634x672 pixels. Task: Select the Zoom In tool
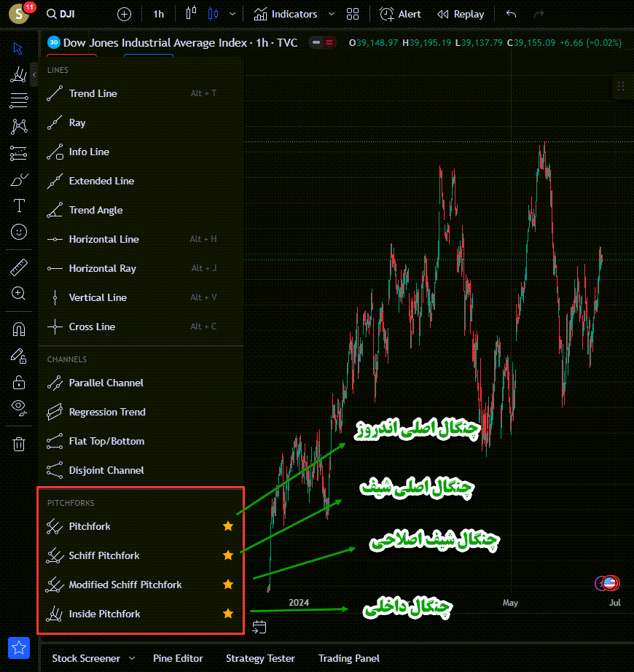click(18, 294)
